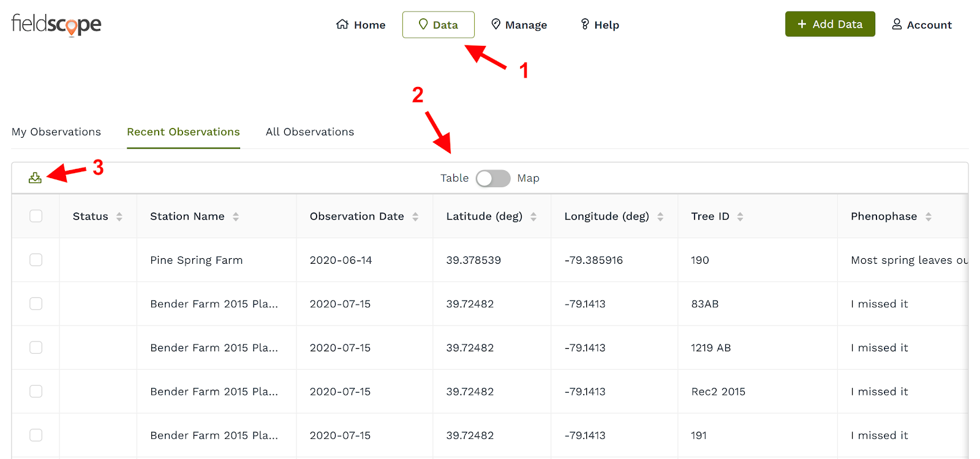Sort by Phenophase column arrows
Viewport: 980px width, 459px height.
click(929, 217)
